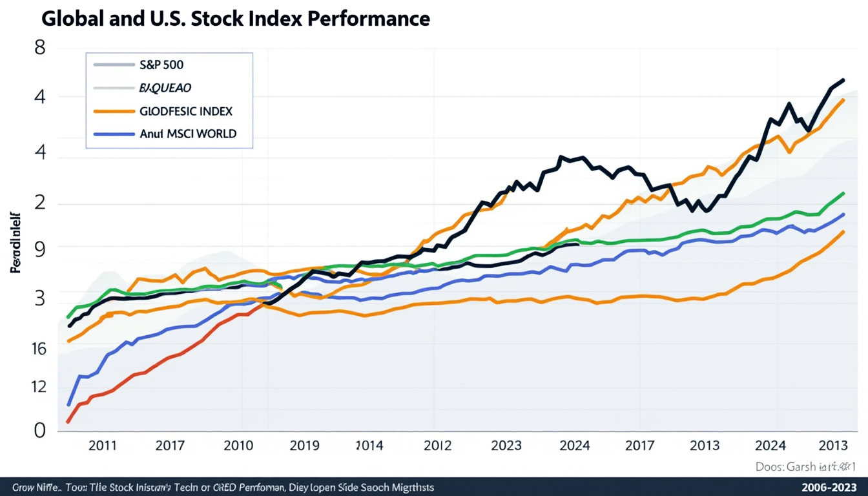
Task: Click the chart title text
Action: pyautogui.click(x=235, y=18)
